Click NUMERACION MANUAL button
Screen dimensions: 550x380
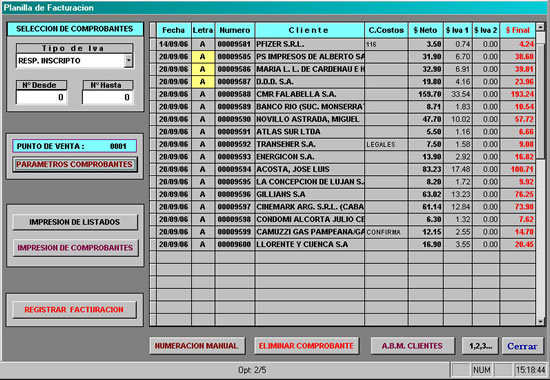[197, 346]
